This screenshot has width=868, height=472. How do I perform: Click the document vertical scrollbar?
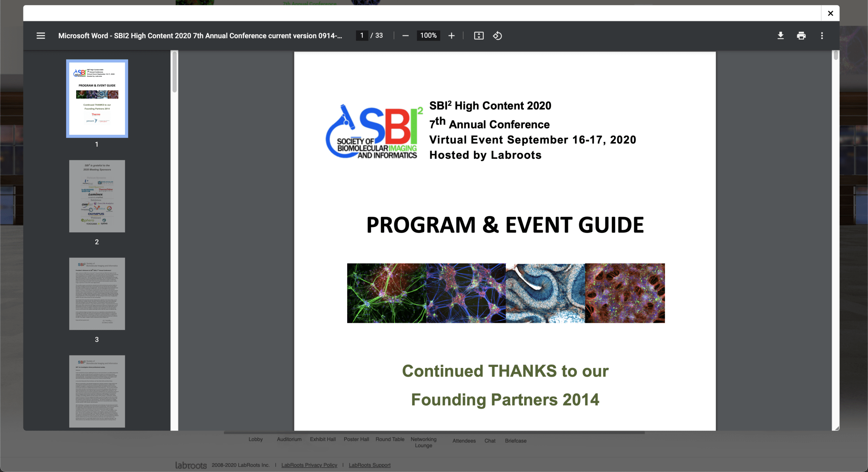[x=836, y=56]
